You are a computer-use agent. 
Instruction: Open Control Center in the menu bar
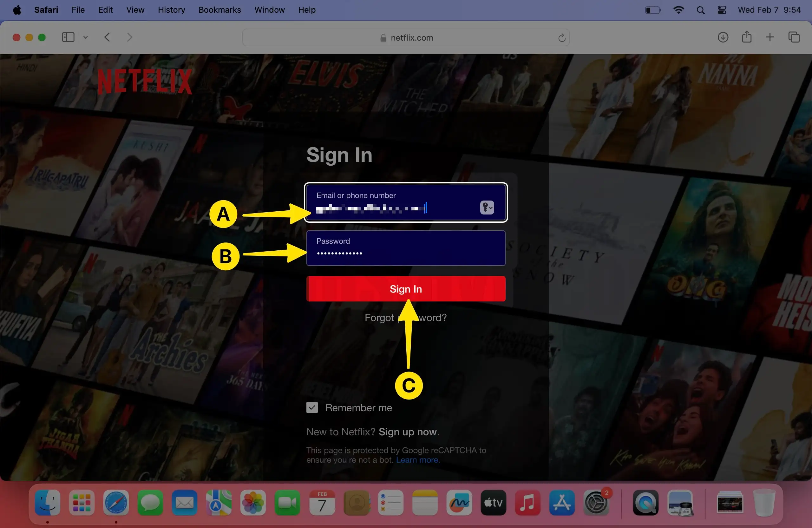722,10
